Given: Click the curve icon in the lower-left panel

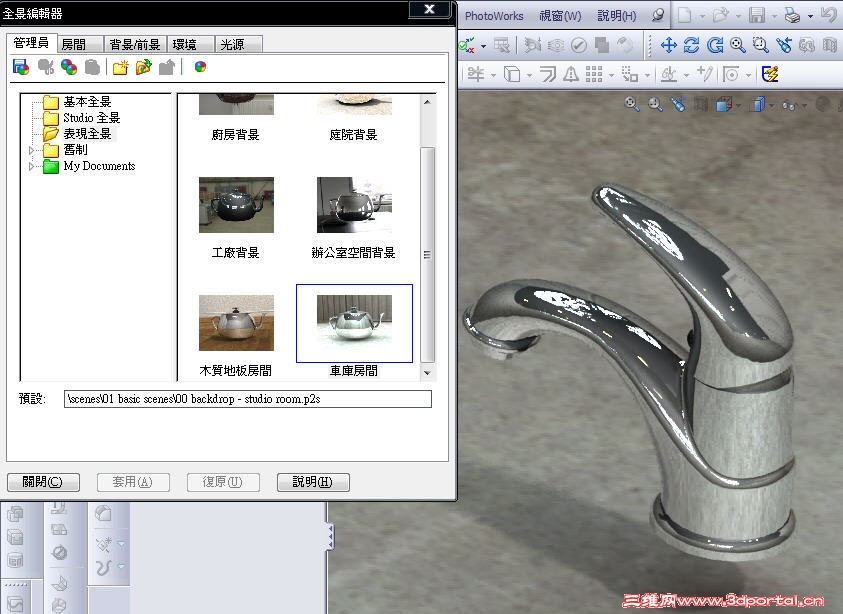Looking at the screenshot, I should click(x=103, y=567).
